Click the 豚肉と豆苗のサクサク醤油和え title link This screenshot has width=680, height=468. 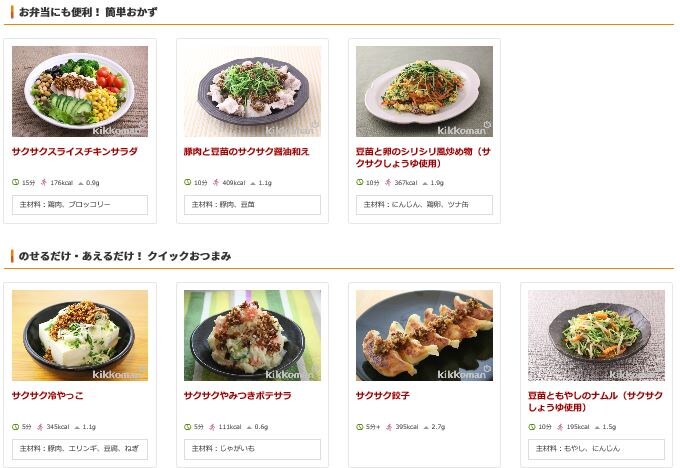[246, 151]
